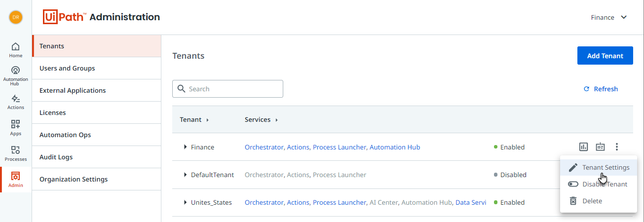The height and width of the screenshot is (222, 644).
Task: Click into the tenant Search field
Action: (227, 89)
